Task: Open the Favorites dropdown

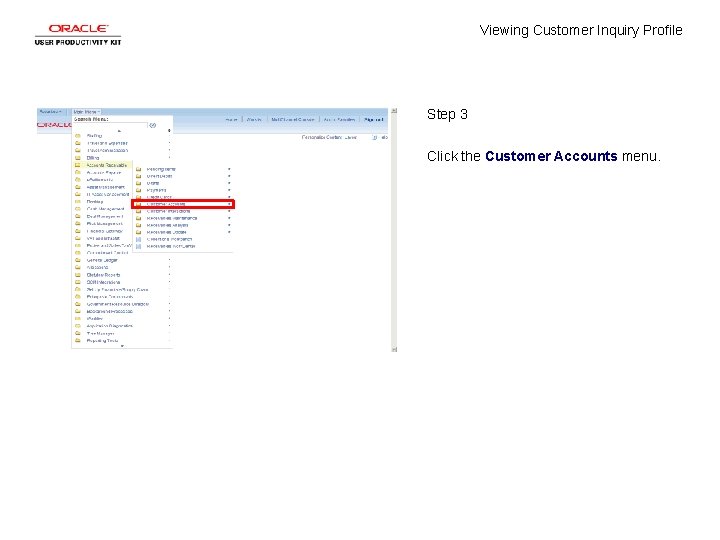Action: pyautogui.click(x=51, y=112)
